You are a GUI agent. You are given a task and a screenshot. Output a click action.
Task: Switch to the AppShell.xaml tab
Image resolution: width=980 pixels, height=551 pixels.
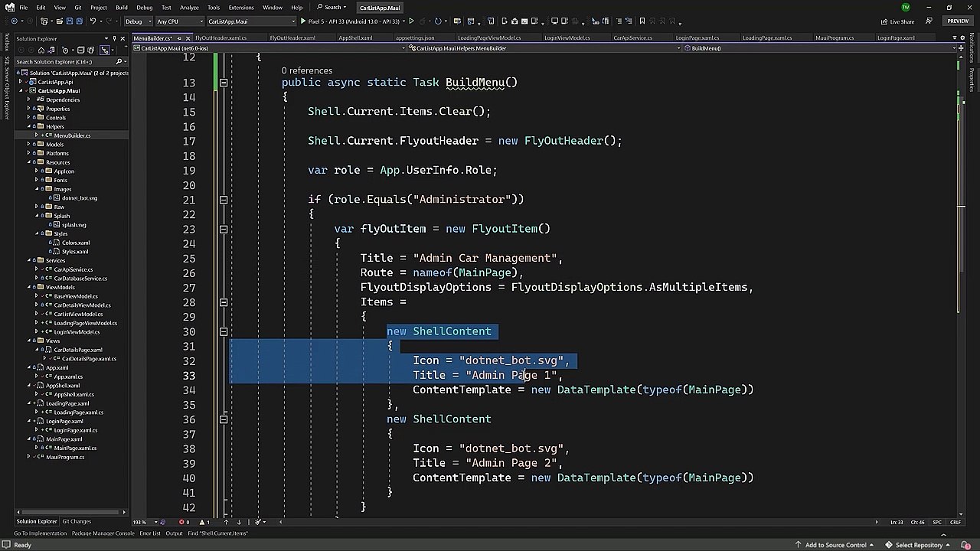[355, 37]
